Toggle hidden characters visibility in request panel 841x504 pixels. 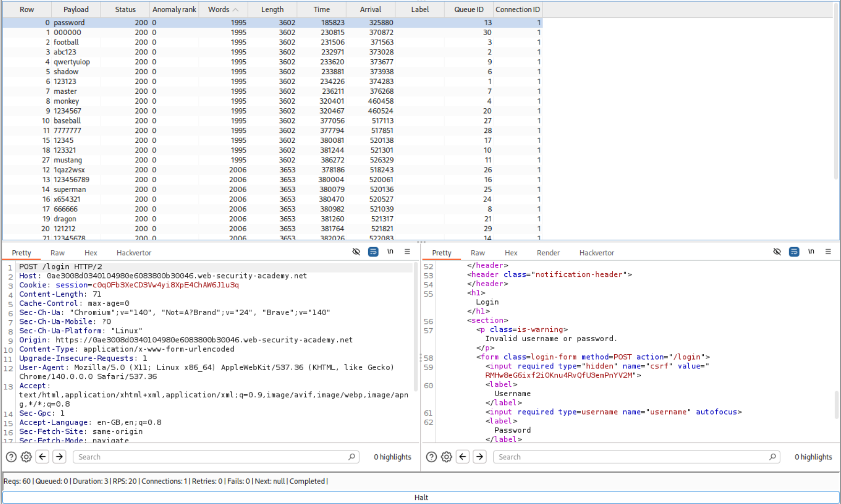(356, 252)
